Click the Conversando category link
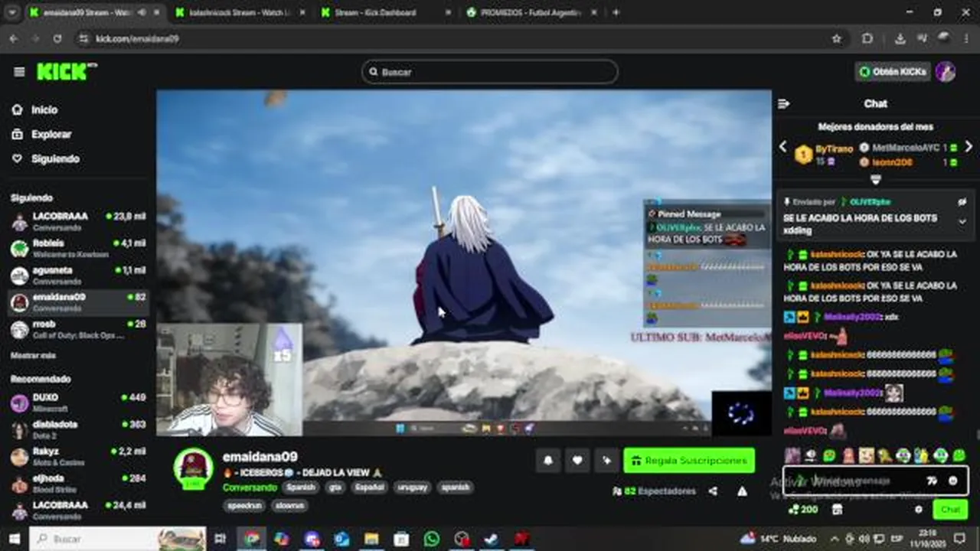 click(250, 487)
